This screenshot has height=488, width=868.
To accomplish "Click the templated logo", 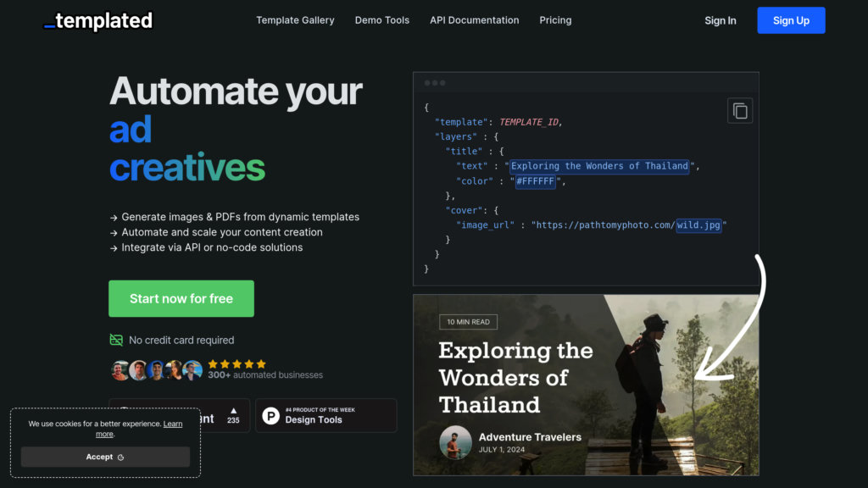I will pos(98,21).
